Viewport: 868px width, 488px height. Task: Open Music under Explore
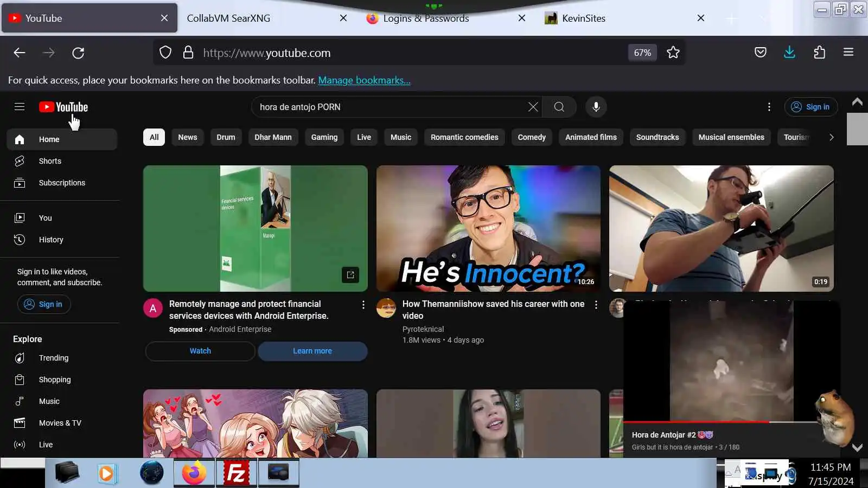click(62, 401)
